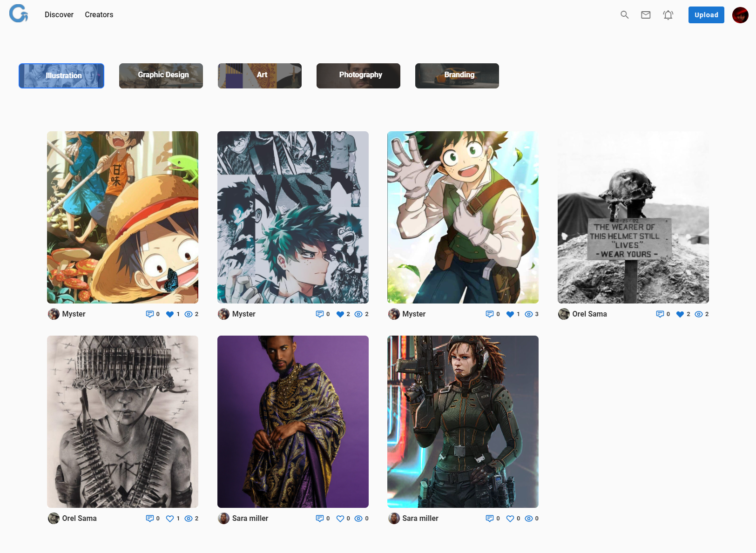Screen dimensions: 756x553
Task: Open comments on helmet grave photo
Action: (x=660, y=314)
